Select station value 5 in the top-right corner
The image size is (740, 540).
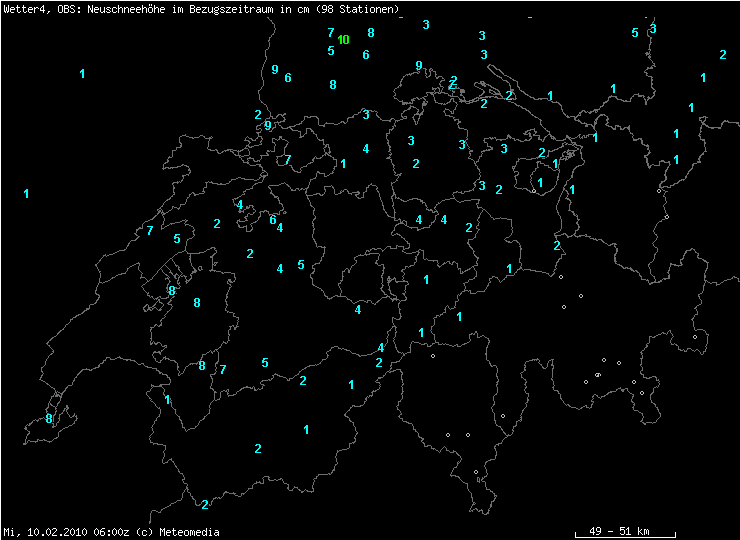[x=635, y=33]
